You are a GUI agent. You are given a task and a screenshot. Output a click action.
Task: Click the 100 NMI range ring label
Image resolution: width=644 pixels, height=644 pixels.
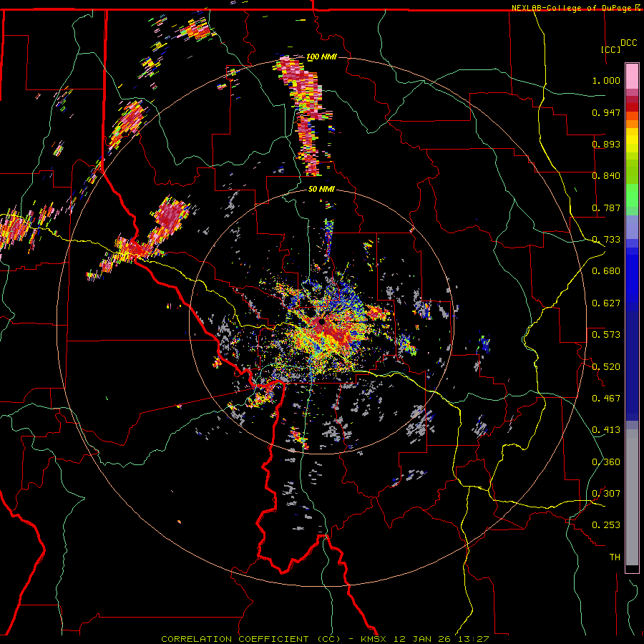coord(321,57)
